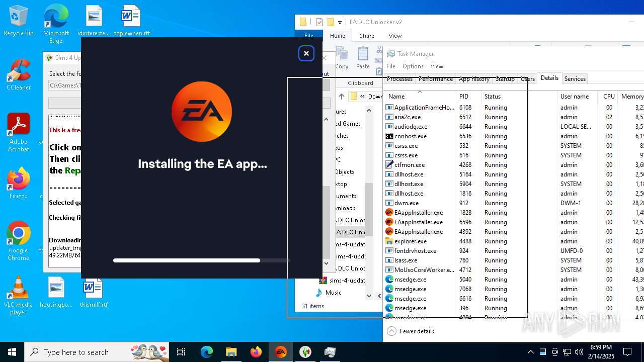Open the notification center

coord(627,352)
